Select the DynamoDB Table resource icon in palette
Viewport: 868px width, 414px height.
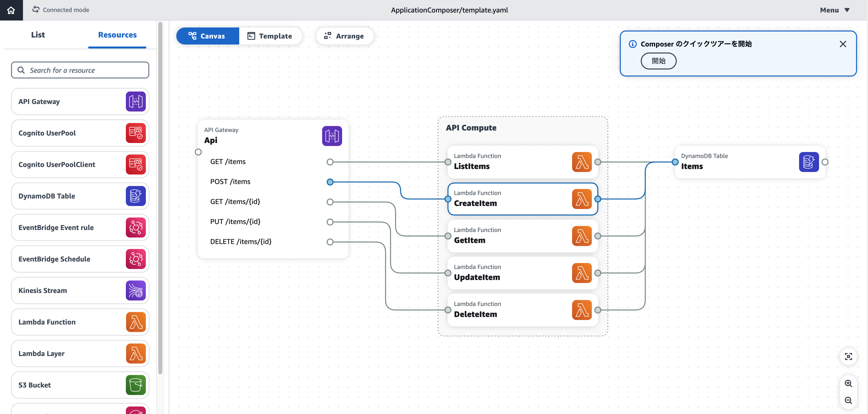coord(136,196)
